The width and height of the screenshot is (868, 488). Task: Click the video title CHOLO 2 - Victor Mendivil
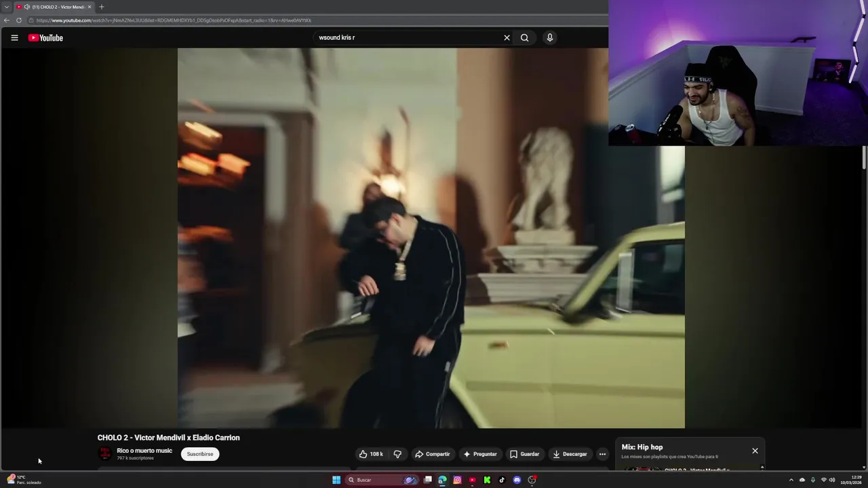[x=168, y=438]
